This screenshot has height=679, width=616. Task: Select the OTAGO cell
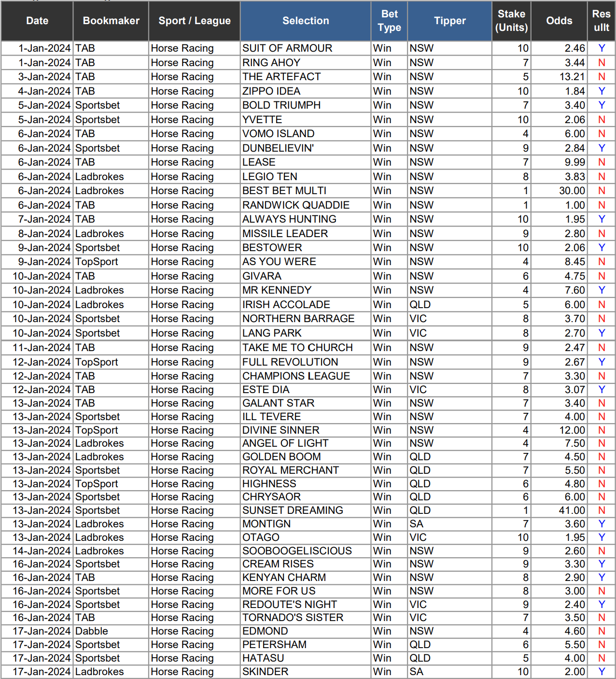(x=306, y=538)
